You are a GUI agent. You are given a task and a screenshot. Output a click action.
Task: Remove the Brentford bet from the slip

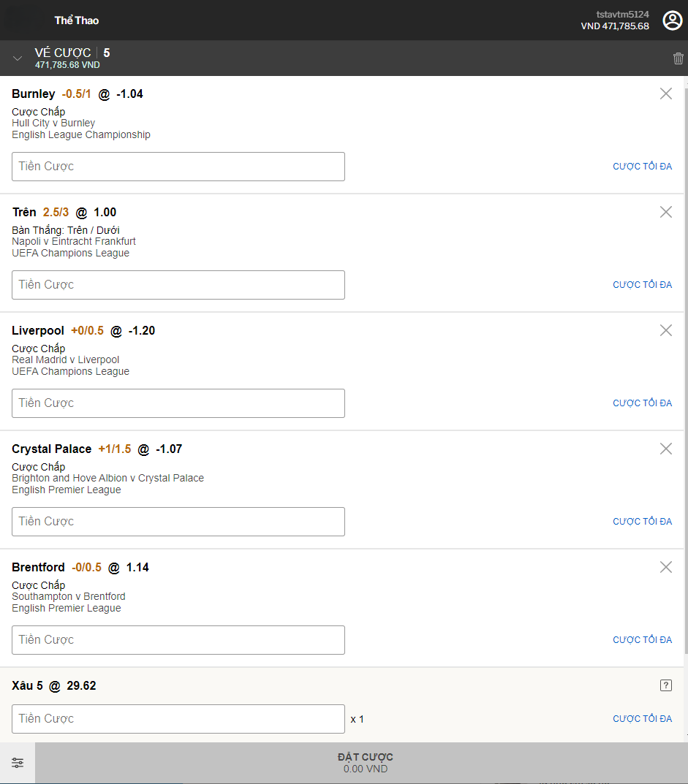(665, 567)
